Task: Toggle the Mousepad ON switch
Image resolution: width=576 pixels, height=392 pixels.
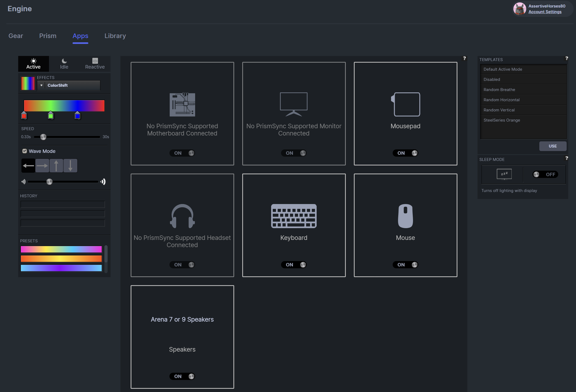Action: point(406,153)
